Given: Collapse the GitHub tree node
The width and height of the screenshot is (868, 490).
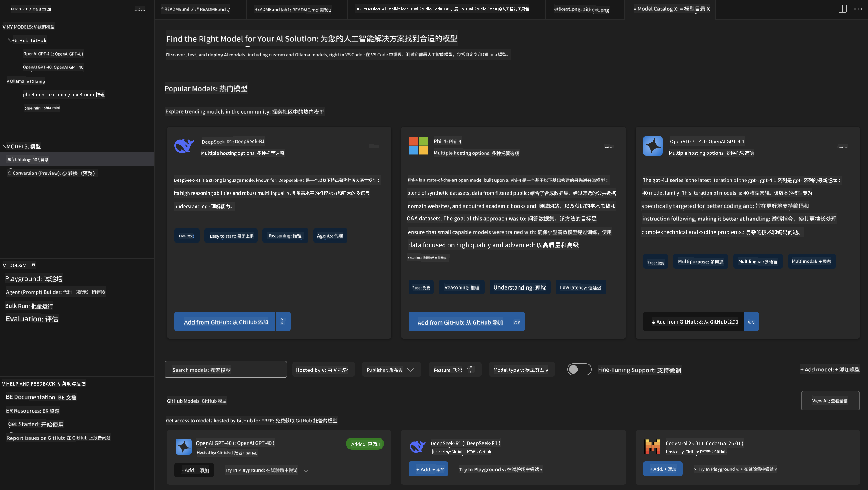Looking at the screenshot, I should [10, 40].
